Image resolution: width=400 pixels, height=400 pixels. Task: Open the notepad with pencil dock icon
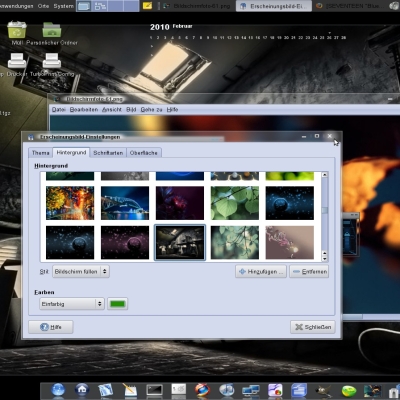tap(130, 390)
